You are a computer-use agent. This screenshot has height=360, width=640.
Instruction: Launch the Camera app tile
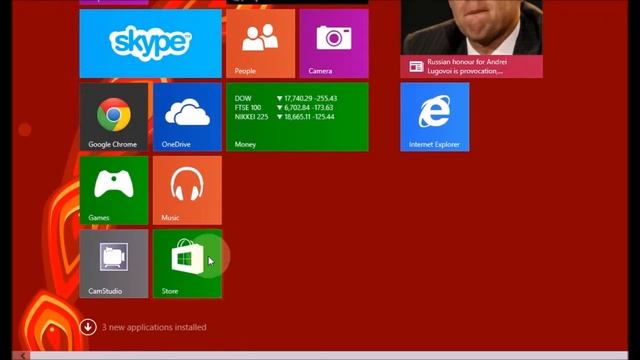(334, 44)
